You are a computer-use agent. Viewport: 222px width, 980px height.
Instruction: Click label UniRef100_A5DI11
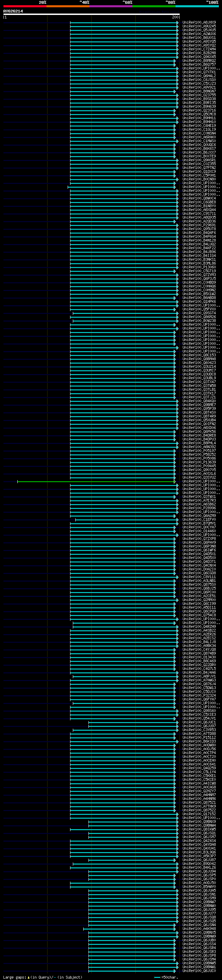coord(199,608)
